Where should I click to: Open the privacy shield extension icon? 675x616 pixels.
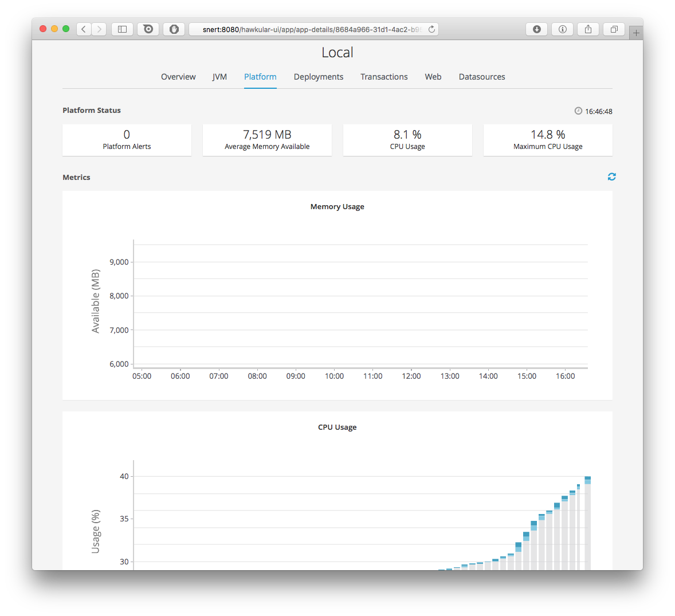174,29
